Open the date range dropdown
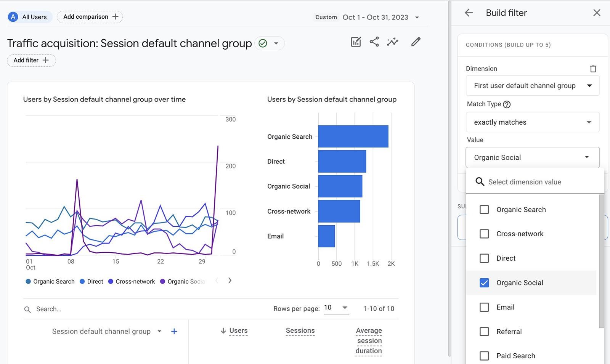Viewport: 610px width, 364px height. [417, 18]
